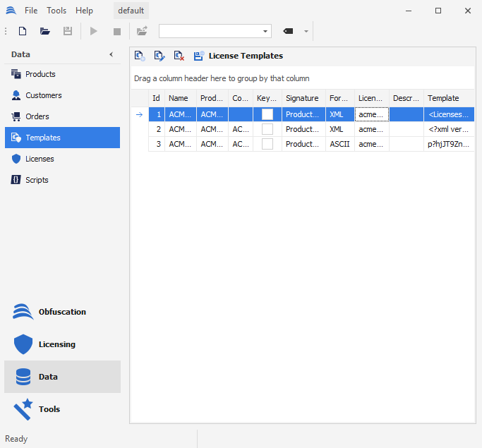The width and height of the screenshot is (482, 448).
Task: Switch to the Obfuscation section
Action: coord(62,312)
